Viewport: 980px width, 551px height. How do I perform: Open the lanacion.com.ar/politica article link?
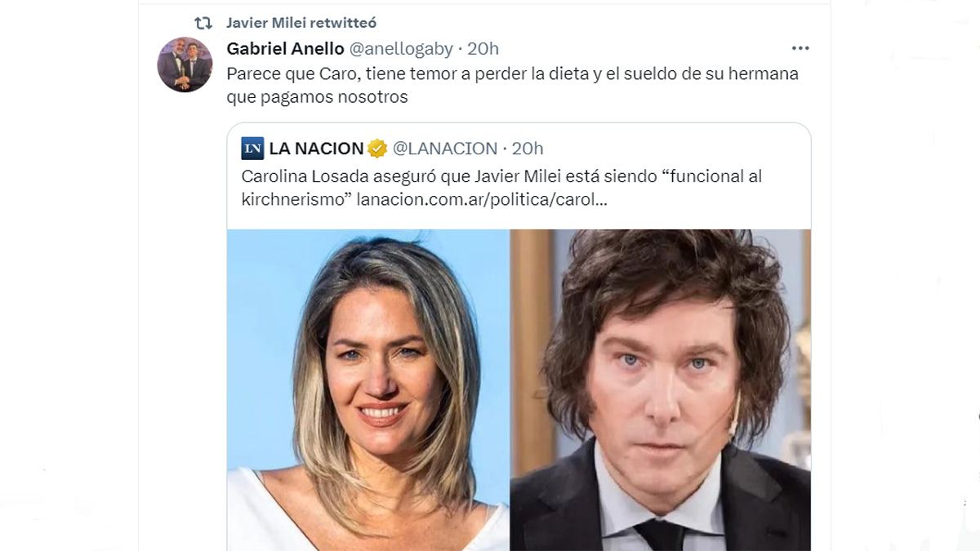[x=481, y=200]
